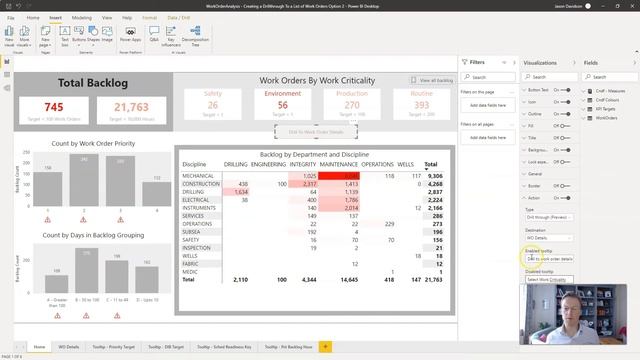Select the Environment criticality card
This screenshot has height=360, width=640.
coord(282,104)
